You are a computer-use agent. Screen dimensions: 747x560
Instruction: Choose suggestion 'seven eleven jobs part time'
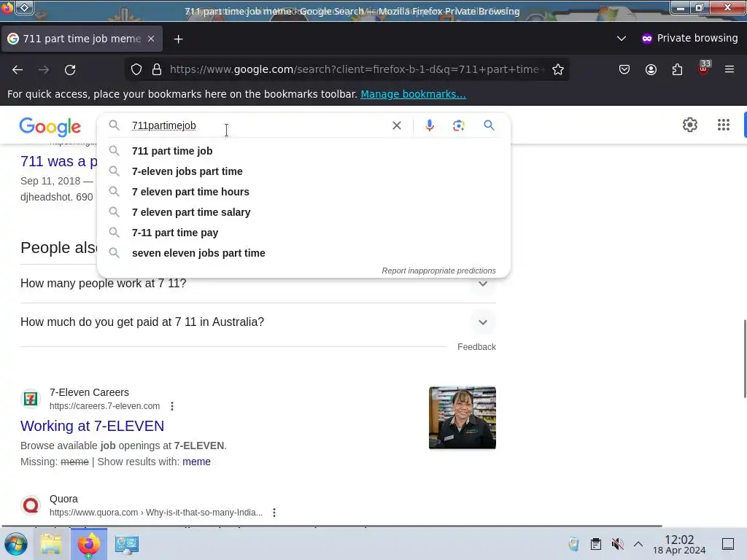[303, 253]
